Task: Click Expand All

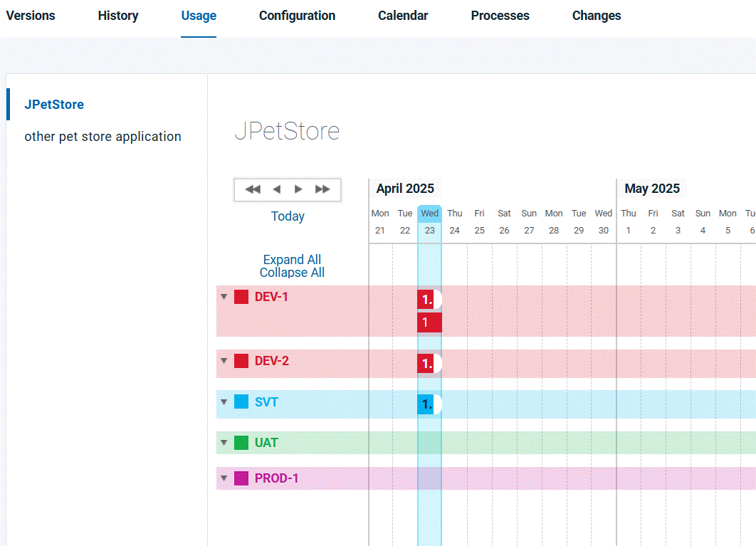Action: pos(292,259)
